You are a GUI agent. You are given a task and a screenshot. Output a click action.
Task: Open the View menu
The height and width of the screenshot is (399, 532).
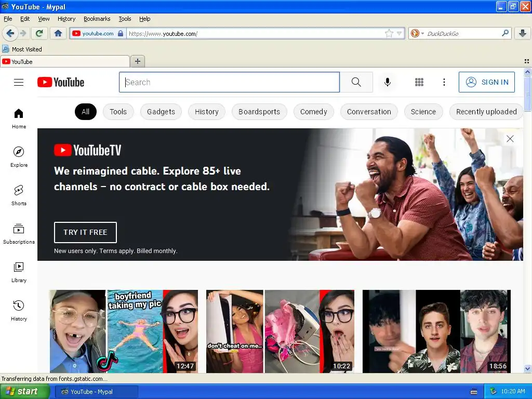coord(44,19)
